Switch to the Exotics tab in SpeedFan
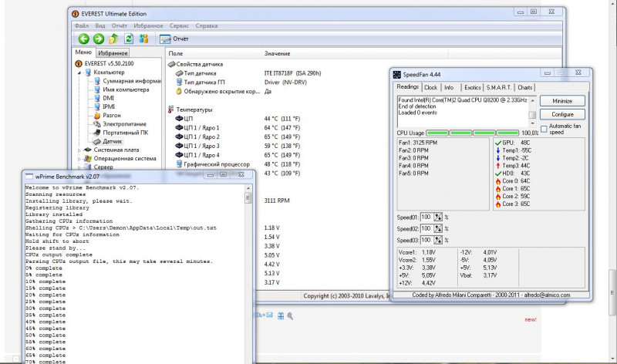This screenshot has height=364, width=617. (x=472, y=88)
